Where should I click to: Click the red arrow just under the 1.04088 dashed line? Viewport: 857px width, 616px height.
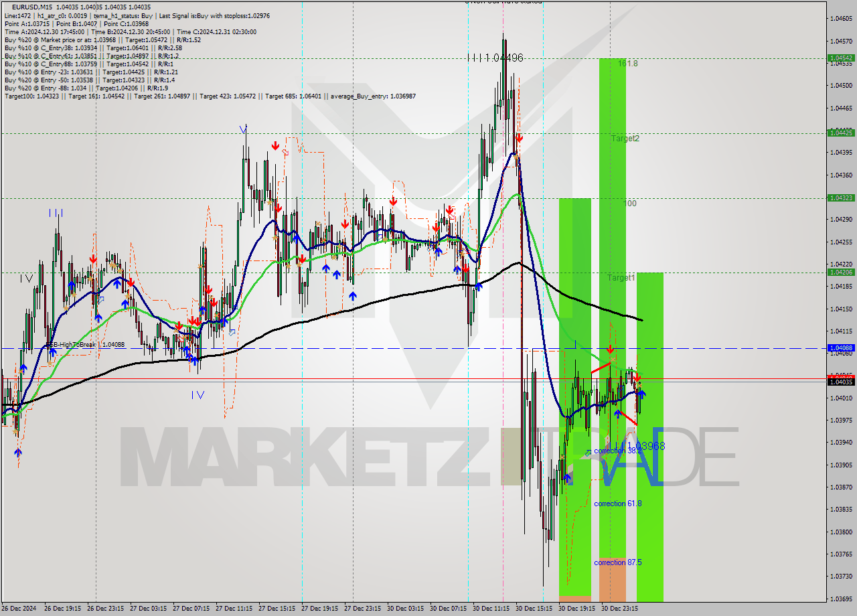(x=611, y=350)
